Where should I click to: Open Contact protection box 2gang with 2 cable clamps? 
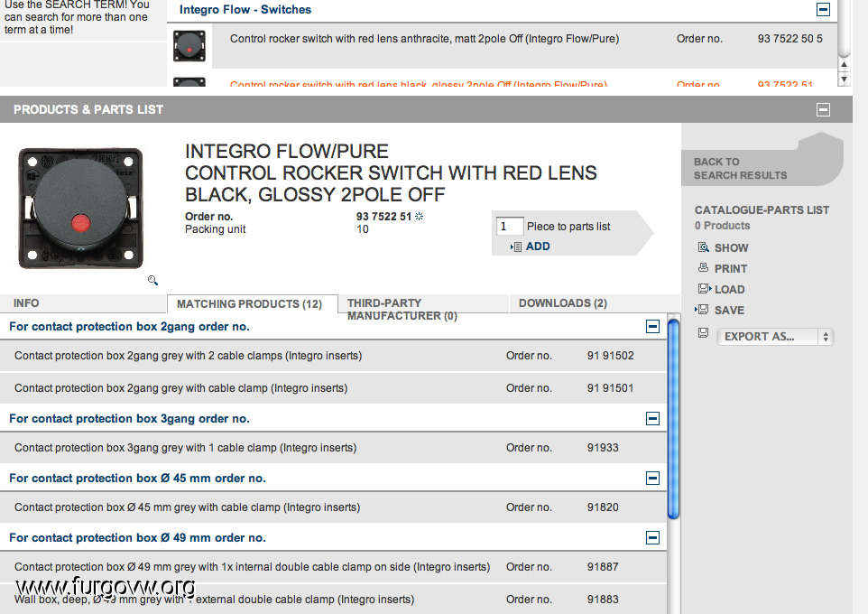coord(189,355)
